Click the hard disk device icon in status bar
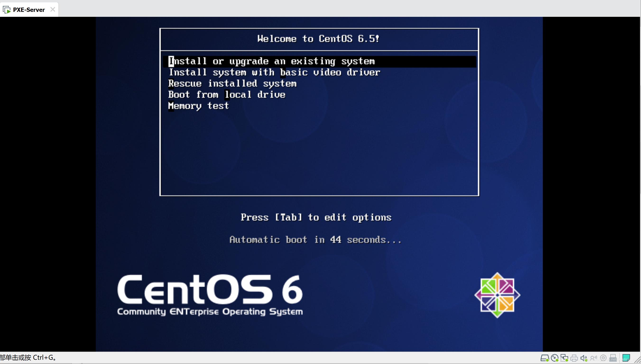641x364 pixels. coord(545,358)
